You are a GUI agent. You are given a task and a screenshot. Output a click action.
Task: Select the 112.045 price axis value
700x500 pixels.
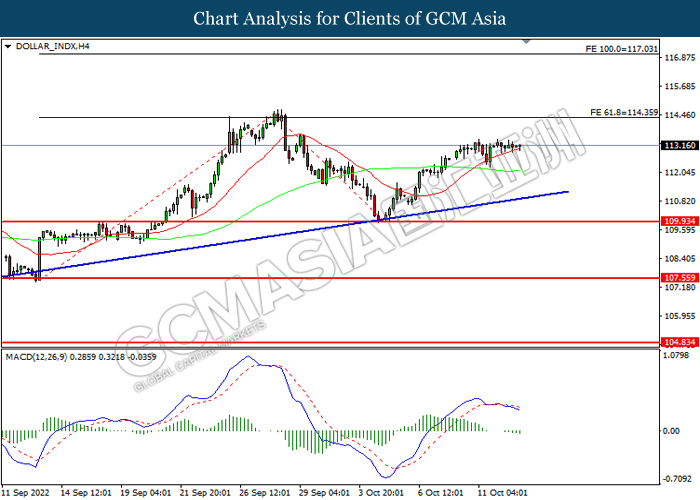680,172
